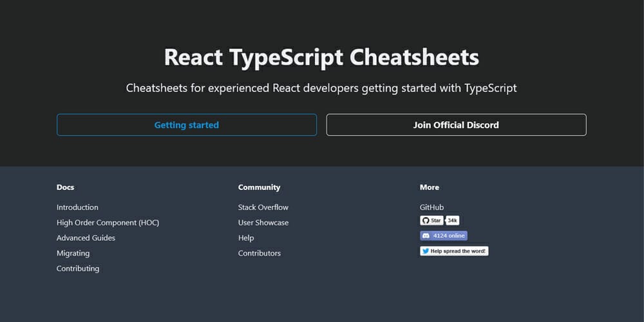Click the 34k stargazers count
The width and height of the screenshot is (644, 322).
tap(453, 220)
